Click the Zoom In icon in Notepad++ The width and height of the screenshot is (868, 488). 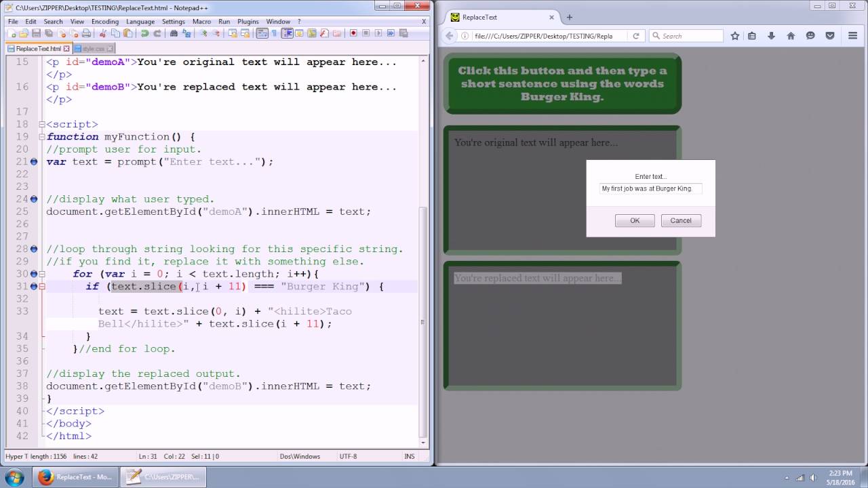coord(203,33)
